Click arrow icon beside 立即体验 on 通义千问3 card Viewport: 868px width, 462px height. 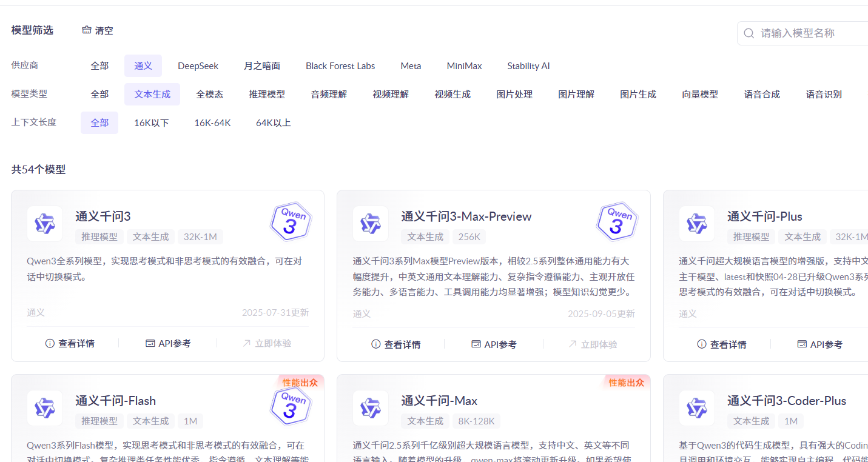pyautogui.click(x=246, y=343)
